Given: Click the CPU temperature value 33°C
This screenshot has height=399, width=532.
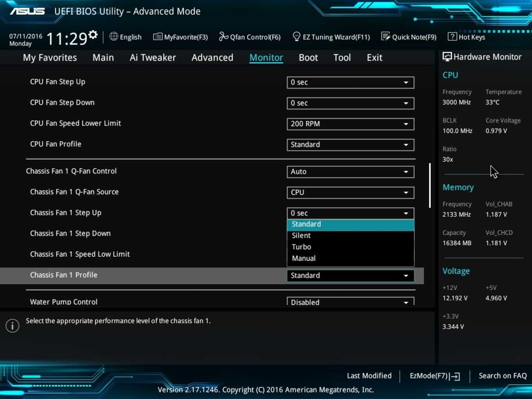Looking at the screenshot, I should click(492, 102).
